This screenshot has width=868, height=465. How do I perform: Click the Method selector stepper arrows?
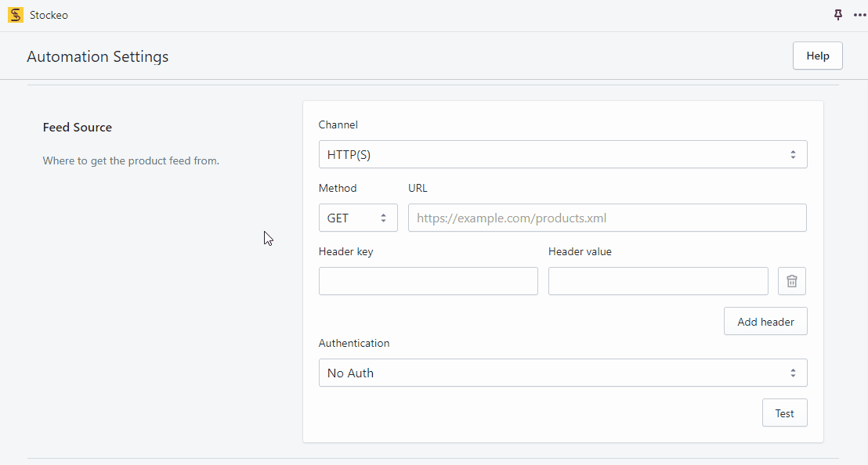[384, 218]
